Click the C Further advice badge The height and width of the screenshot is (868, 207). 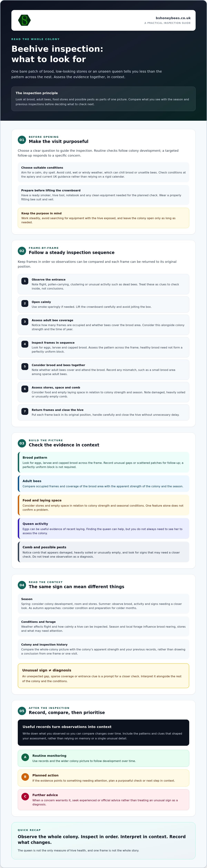click(x=25, y=797)
